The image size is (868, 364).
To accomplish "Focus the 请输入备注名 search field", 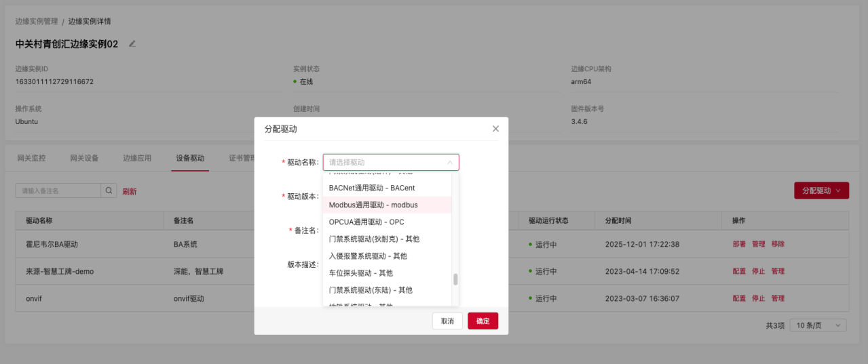I will tap(58, 191).
